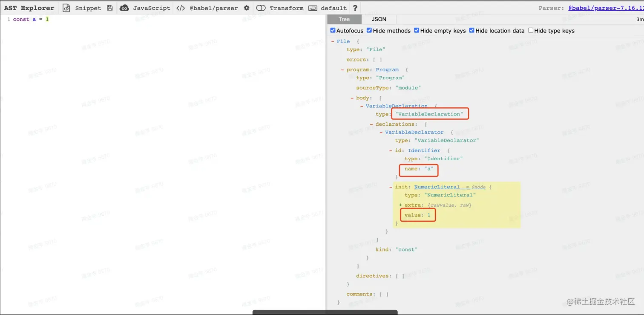Click the Snippet code icon
The width and height of the screenshot is (644, 315).
tap(66, 8)
